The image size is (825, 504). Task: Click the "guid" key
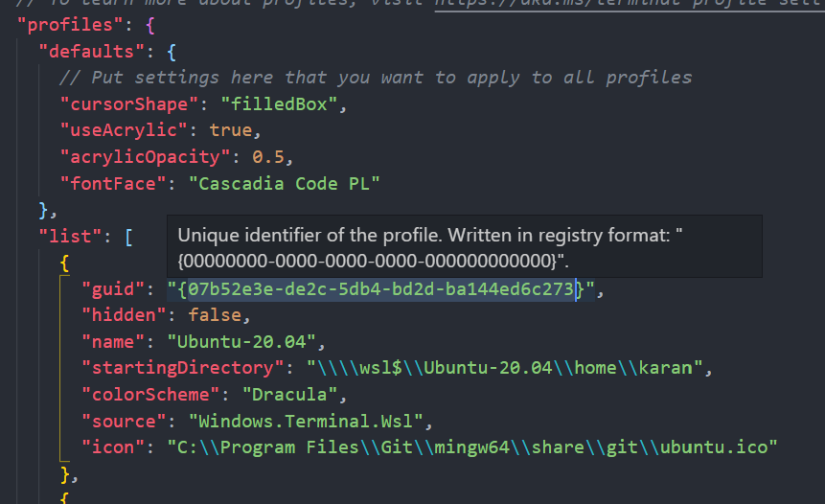pyautogui.click(x=113, y=288)
